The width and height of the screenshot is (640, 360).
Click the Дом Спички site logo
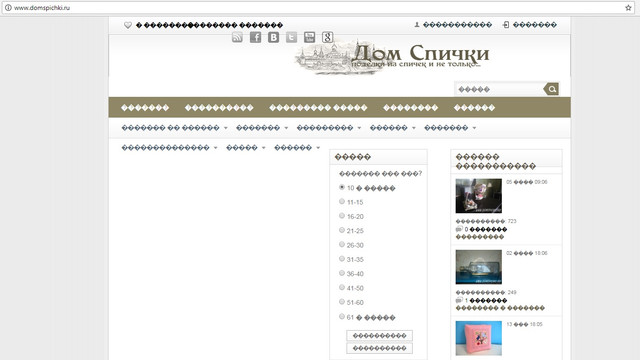click(x=392, y=57)
